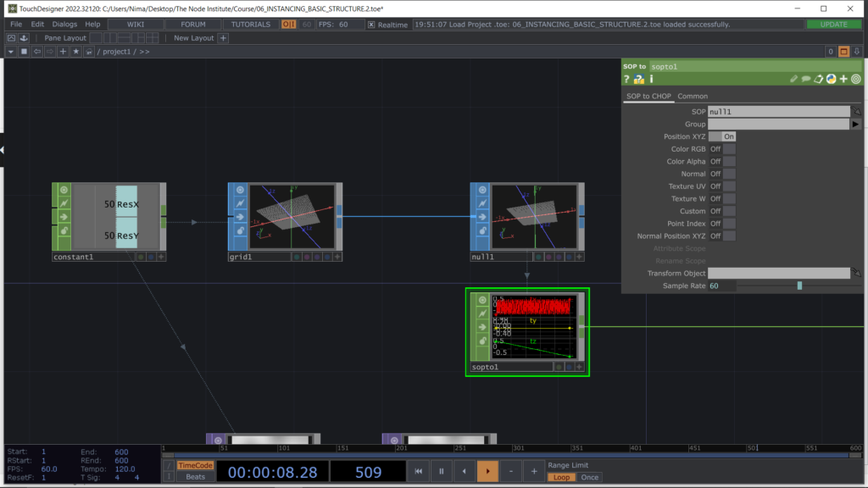Click lock flag on null1 node
Screen dimensions: 868x488
click(x=482, y=230)
